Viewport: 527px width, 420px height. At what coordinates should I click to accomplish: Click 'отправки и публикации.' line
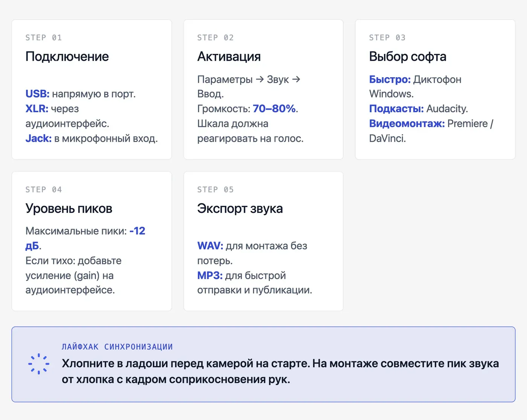pyautogui.click(x=255, y=290)
